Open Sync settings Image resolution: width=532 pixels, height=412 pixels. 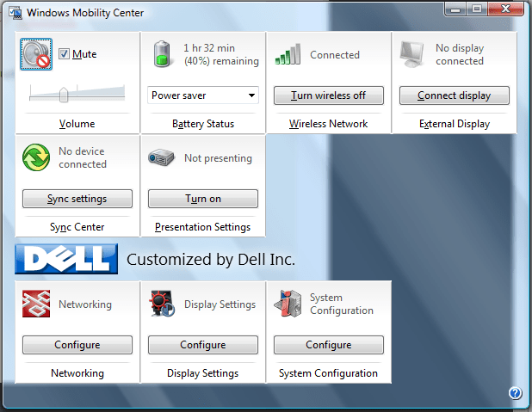click(77, 199)
